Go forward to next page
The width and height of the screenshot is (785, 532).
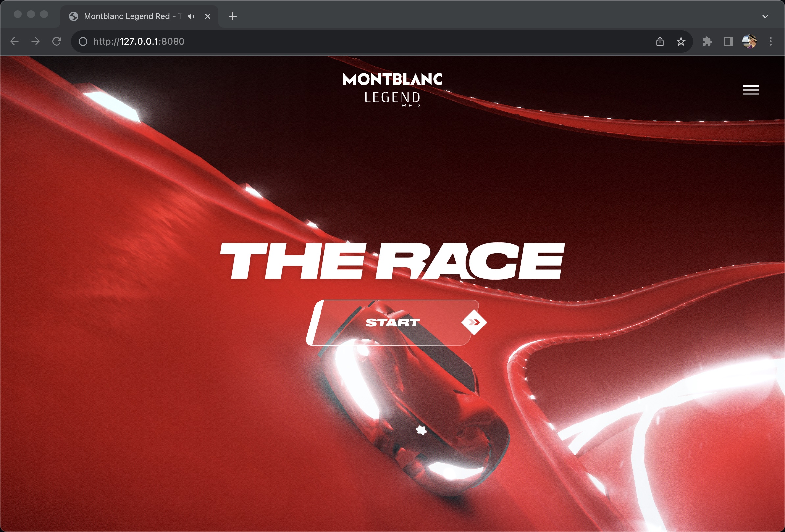[x=36, y=41]
